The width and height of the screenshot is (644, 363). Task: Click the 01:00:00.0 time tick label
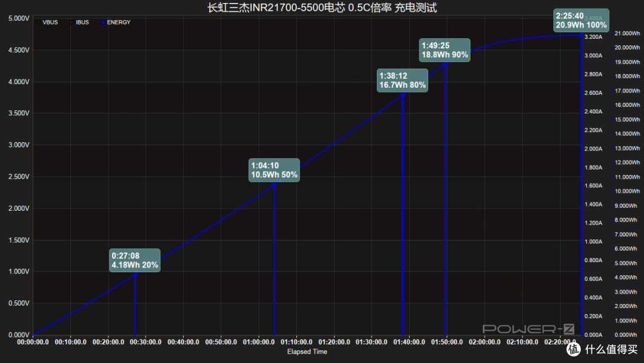click(x=259, y=342)
